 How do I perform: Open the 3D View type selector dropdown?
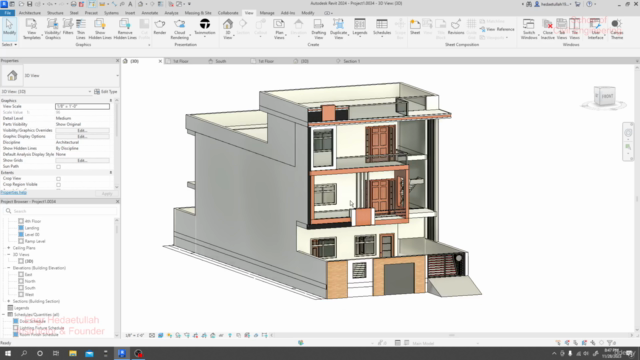point(117,76)
